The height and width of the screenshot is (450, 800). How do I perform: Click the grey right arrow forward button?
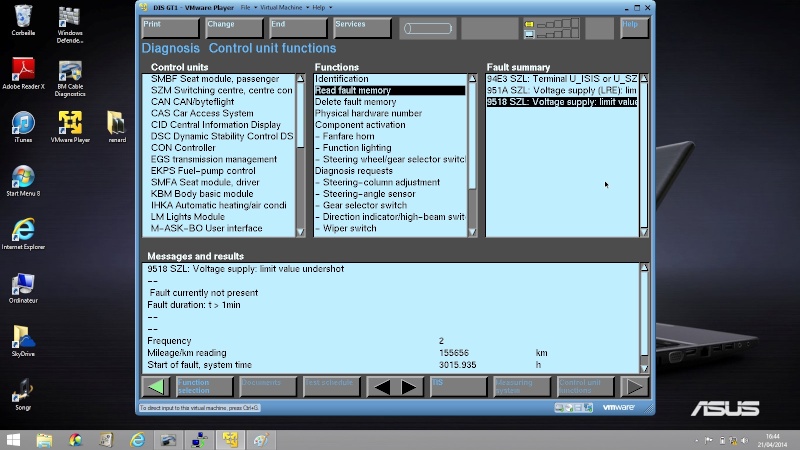tap(634, 387)
